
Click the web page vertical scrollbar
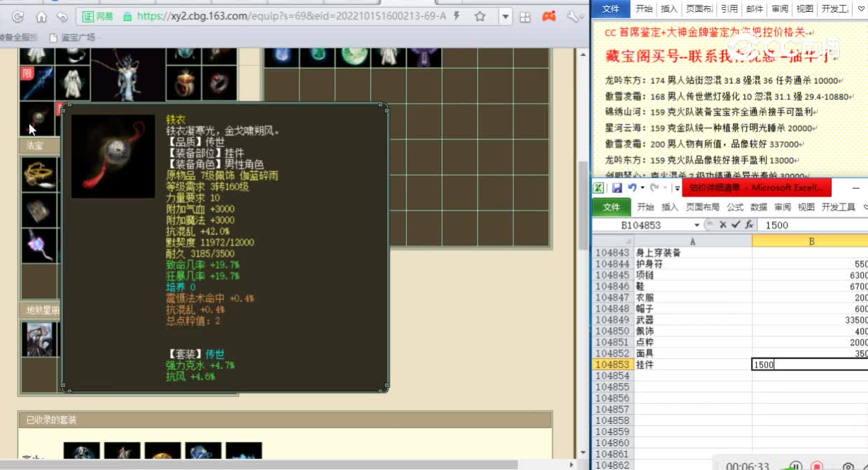582,206
